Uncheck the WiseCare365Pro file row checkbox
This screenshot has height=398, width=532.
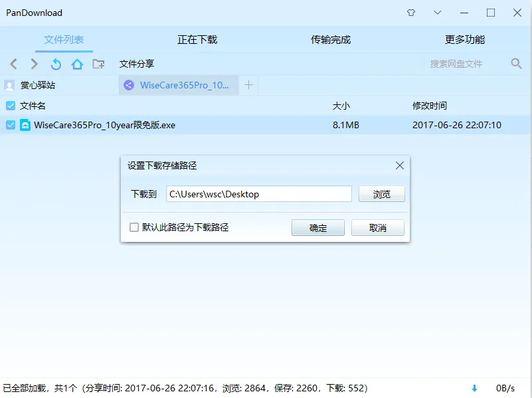11,125
